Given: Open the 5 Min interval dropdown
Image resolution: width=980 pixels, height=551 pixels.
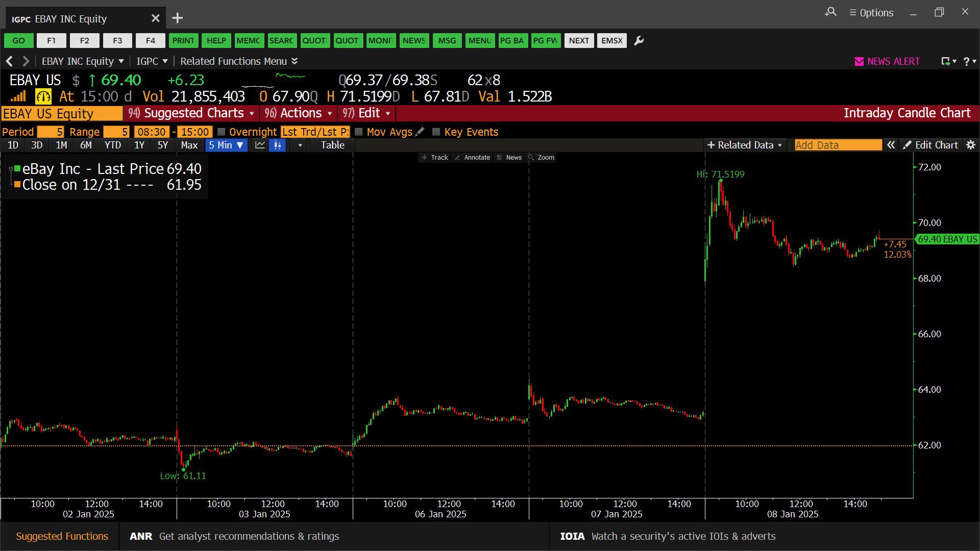Looking at the screenshot, I should pyautogui.click(x=226, y=145).
